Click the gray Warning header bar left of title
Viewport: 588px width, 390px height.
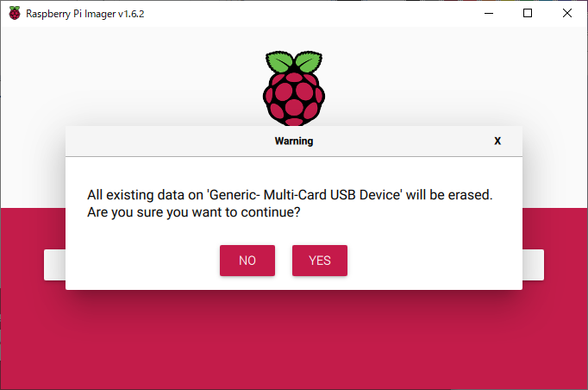(x=169, y=142)
